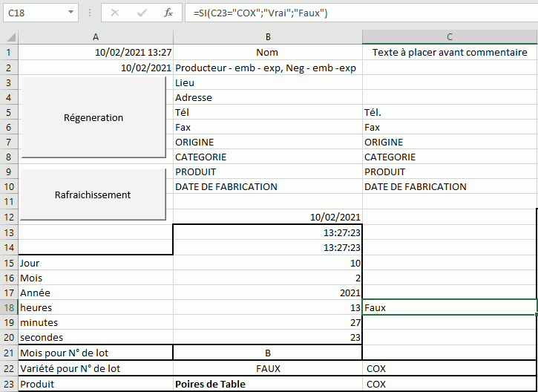Expand the Name Box dropdown arrow

tap(70, 13)
